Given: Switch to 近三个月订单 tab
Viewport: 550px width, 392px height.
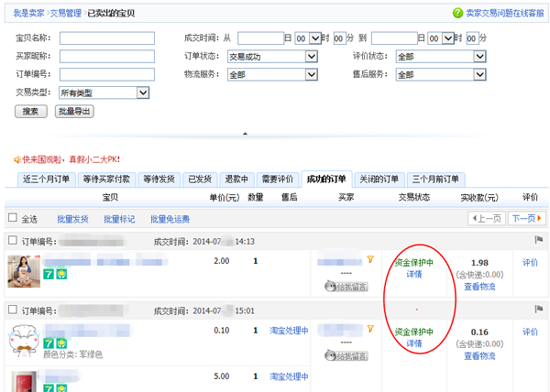Looking at the screenshot, I should [47, 180].
